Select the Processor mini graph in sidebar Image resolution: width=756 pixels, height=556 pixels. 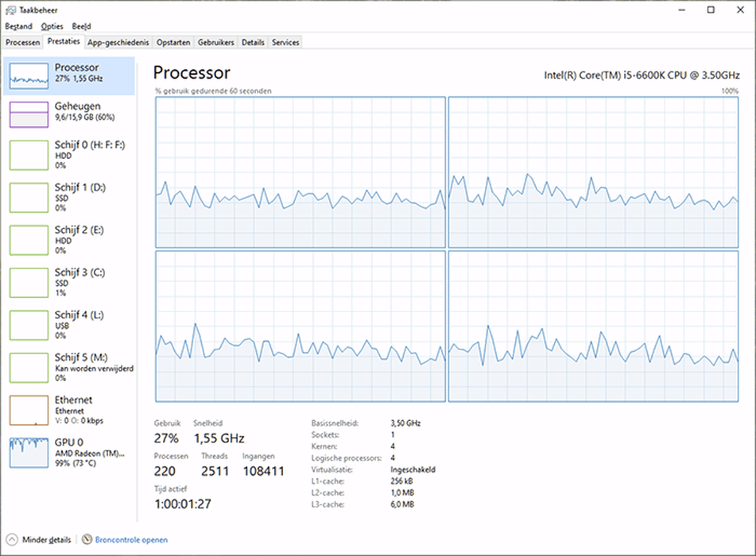point(29,75)
